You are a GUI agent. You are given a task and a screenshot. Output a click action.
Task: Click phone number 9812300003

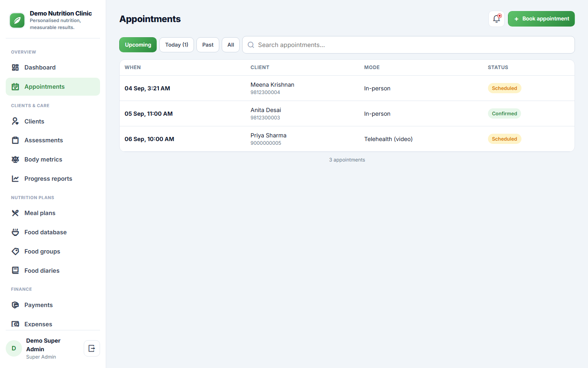click(x=265, y=118)
